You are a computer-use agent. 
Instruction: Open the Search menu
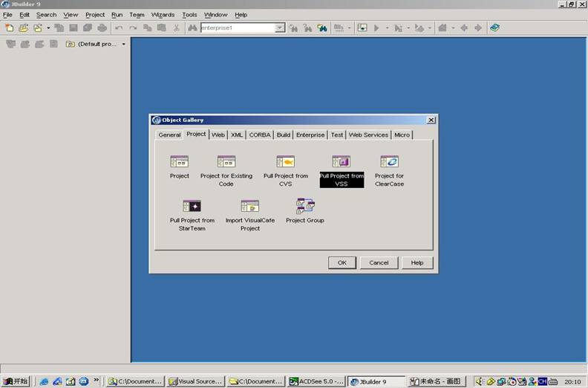tap(46, 15)
